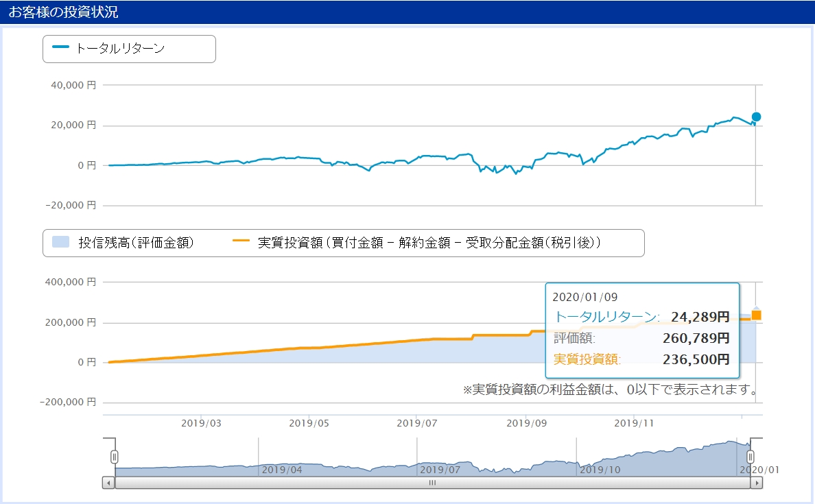This screenshot has height=504, width=815.
Task: Click the 2019/09 axis label
Action: click(527, 424)
